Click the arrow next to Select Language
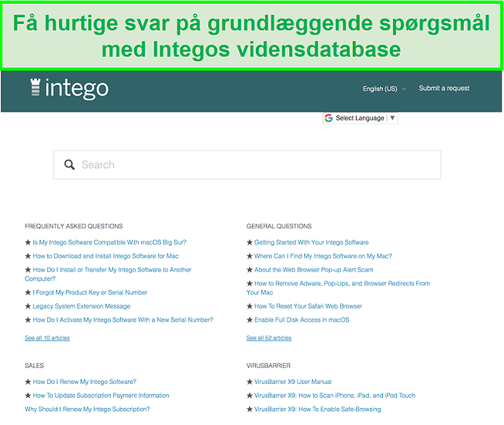504x425 pixels. (x=392, y=118)
